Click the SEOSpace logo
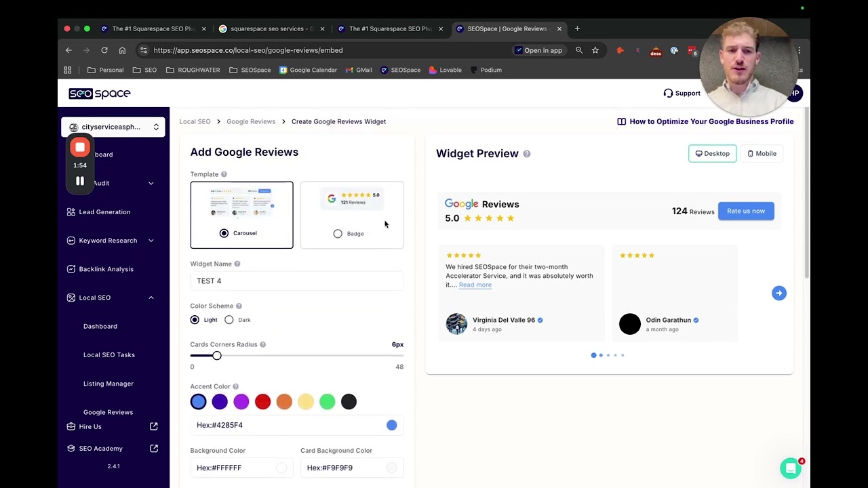The image size is (868, 488). (x=100, y=94)
